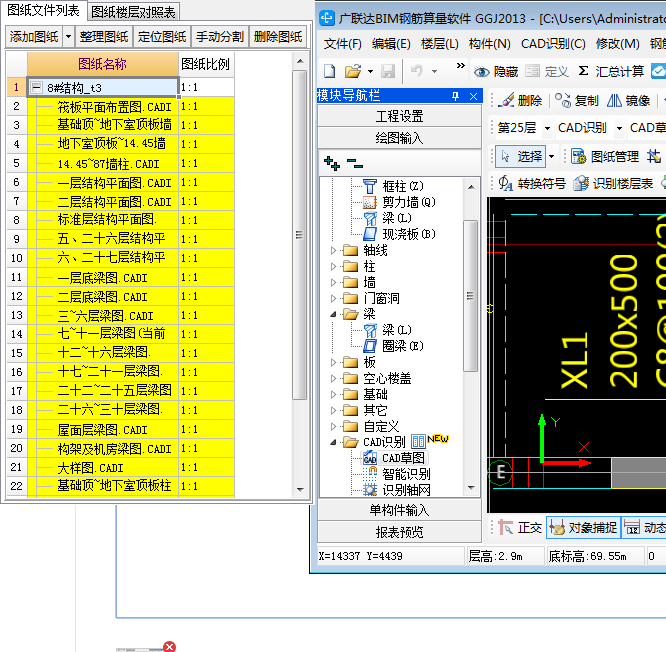Click the expand-all plus icon in navigator

tap(332, 163)
